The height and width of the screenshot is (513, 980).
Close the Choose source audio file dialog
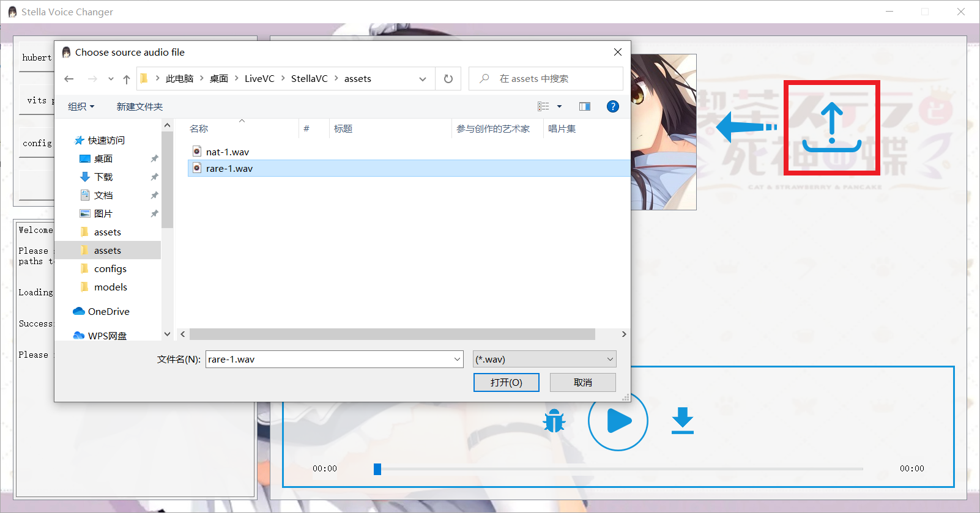pos(618,53)
